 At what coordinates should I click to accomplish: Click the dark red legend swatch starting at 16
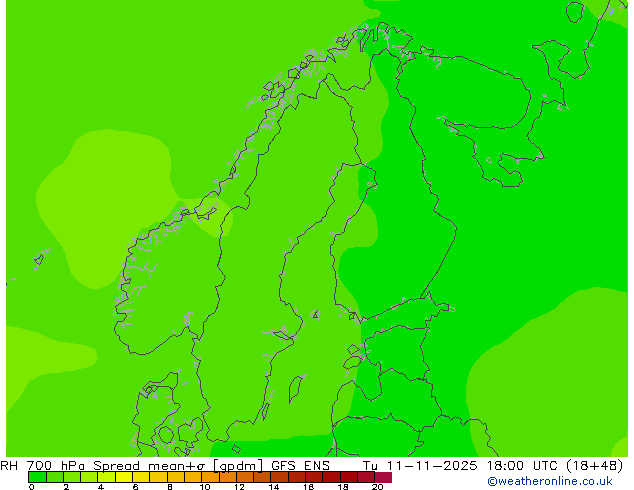[315, 477]
